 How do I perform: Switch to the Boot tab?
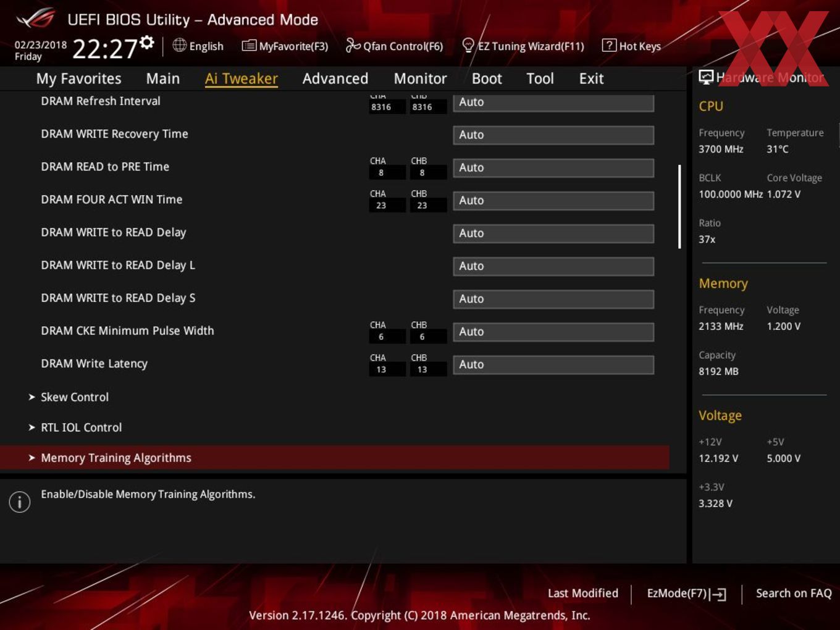[487, 78]
